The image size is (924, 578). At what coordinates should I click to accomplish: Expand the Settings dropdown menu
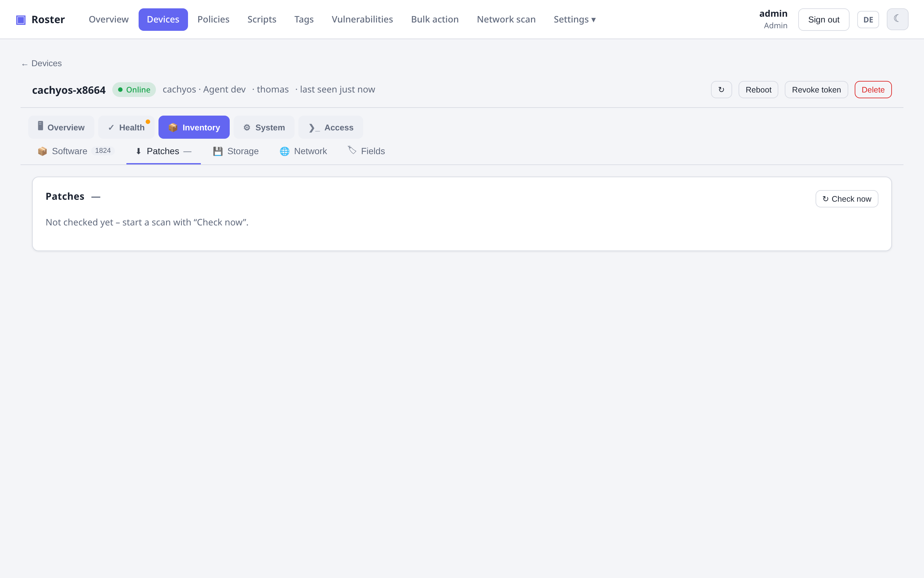point(574,20)
